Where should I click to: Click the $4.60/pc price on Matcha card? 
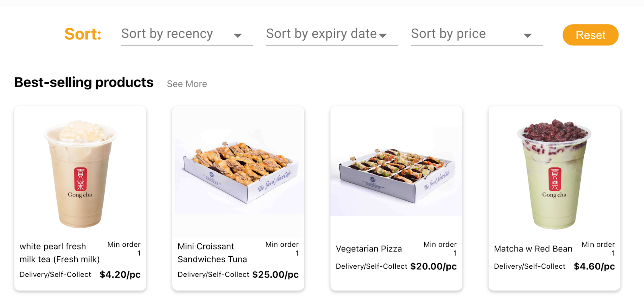point(594,266)
